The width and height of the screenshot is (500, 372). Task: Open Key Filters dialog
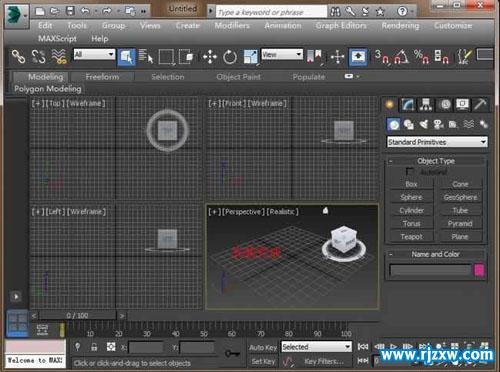(x=324, y=361)
